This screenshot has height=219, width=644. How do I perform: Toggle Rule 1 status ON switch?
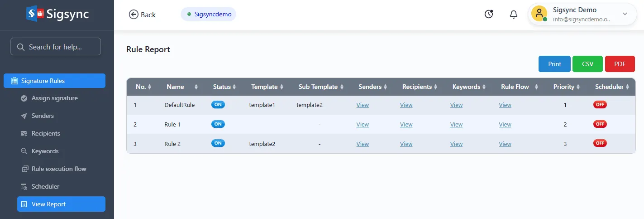[x=218, y=124]
